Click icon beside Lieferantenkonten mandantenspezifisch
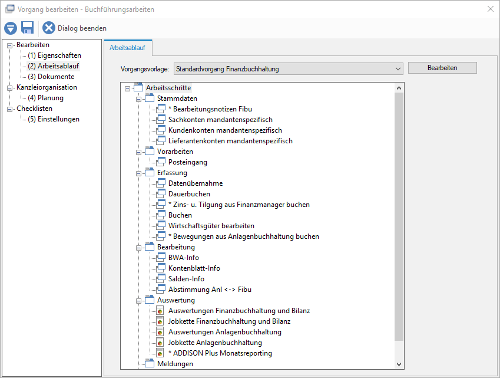 tap(161, 141)
